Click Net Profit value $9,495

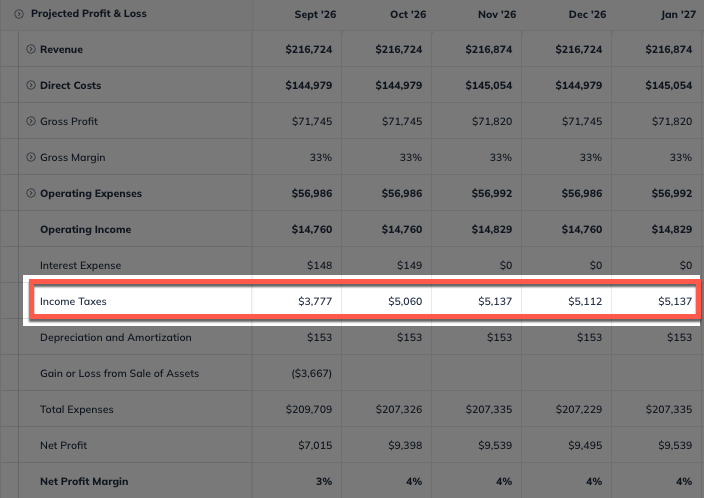point(585,445)
